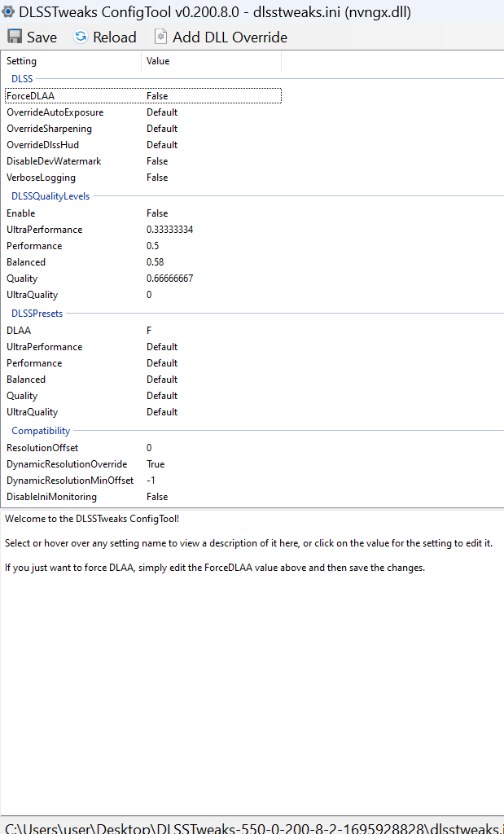Edit the Enable value False
The height and width of the screenshot is (834, 504).
157,213
